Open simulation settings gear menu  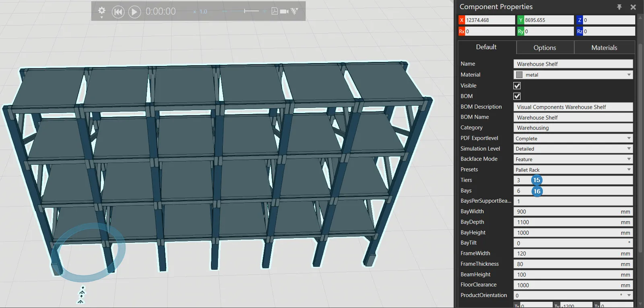coord(102,11)
